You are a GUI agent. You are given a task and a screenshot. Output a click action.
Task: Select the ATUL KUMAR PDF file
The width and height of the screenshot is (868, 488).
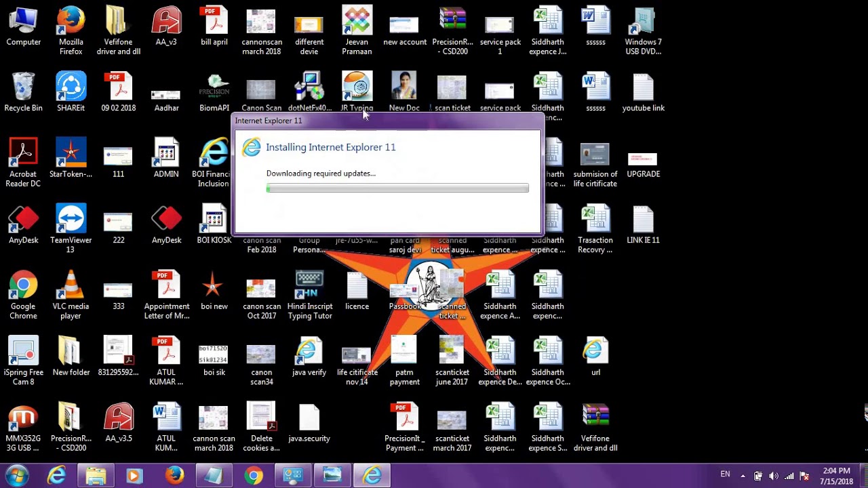tap(166, 361)
